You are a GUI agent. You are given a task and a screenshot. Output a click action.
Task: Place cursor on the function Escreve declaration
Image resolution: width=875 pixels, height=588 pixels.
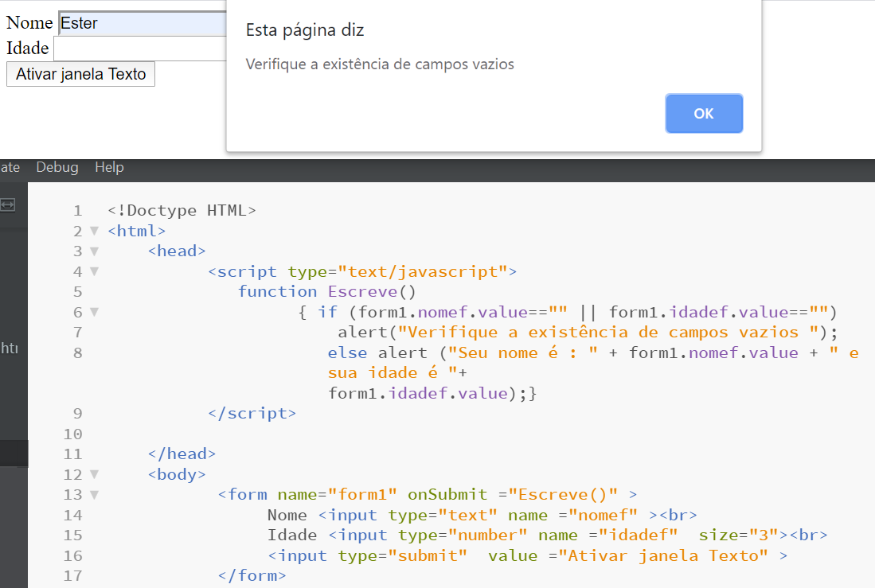point(326,291)
